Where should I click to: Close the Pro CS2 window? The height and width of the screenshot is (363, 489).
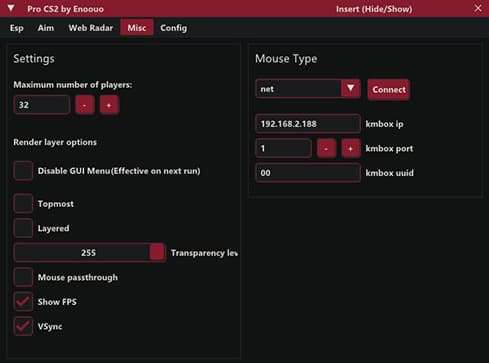tap(478, 8)
